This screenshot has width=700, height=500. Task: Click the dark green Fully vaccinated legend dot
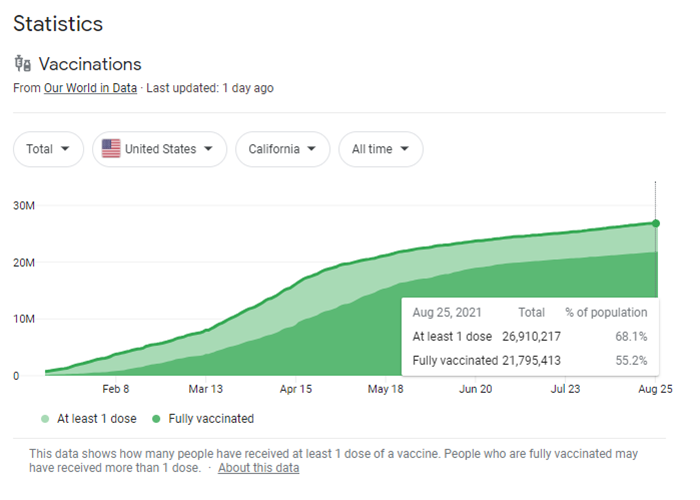158,419
